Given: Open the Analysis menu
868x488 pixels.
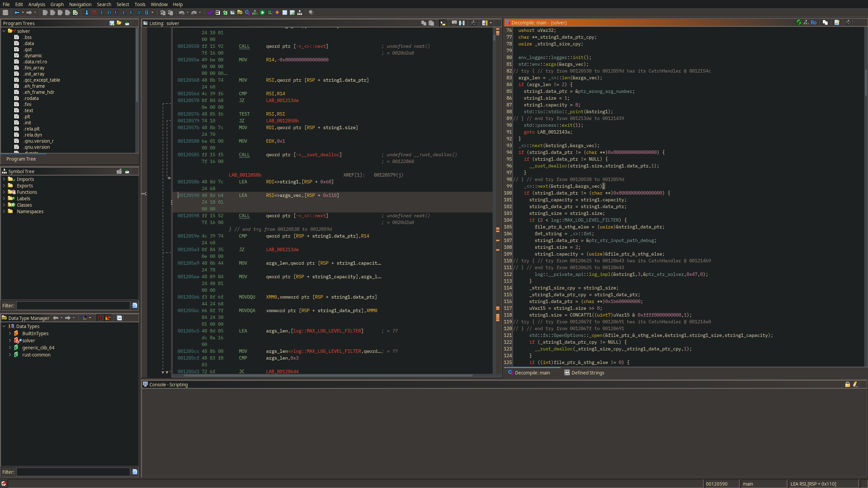Looking at the screenshot, I should point(37,4).
